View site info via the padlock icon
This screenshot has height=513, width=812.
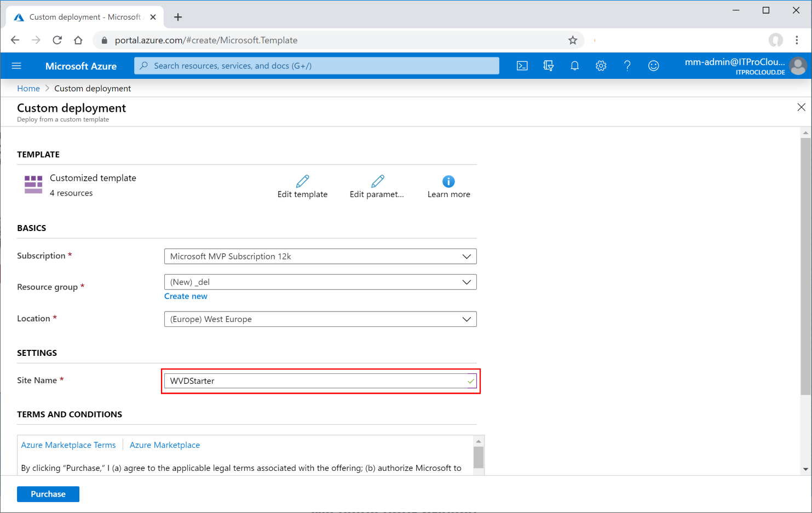105,40
